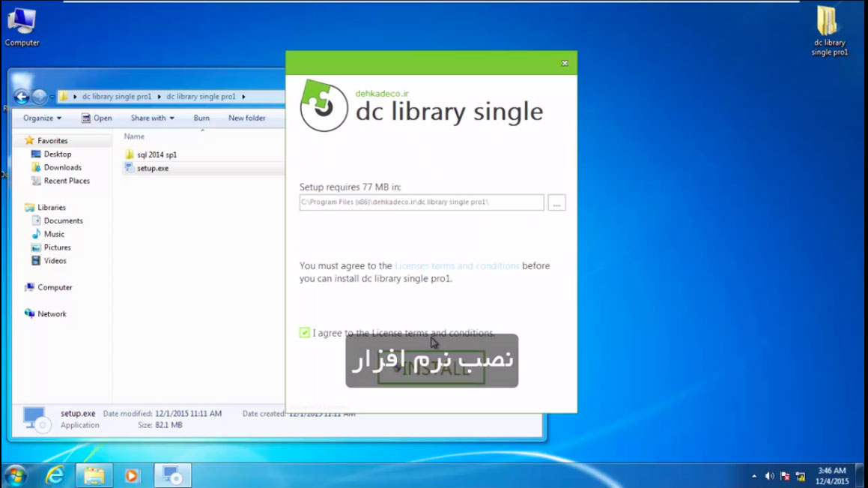
Task: Click the Network icon in sidebar
Action: [x=29, y=313]
